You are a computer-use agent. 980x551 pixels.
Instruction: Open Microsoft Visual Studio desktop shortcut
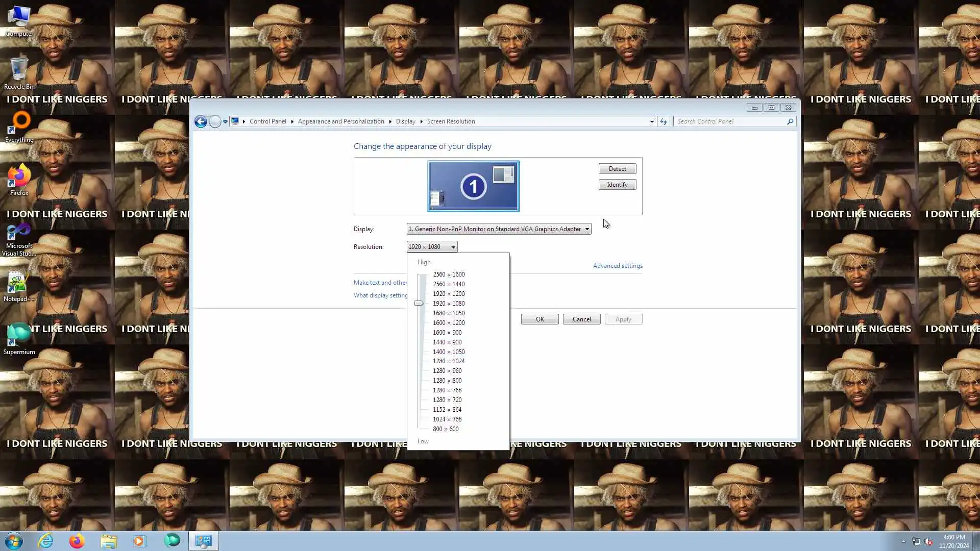[x=19, y=239]
